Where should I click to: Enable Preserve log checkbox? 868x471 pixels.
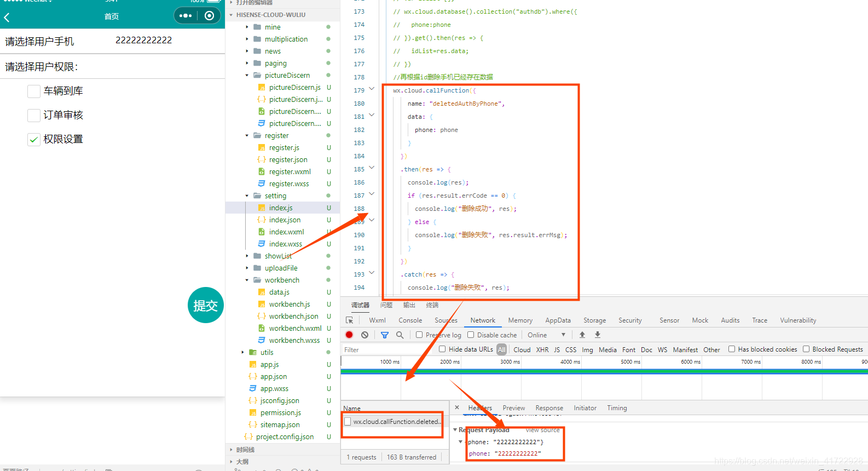point(419,335)
